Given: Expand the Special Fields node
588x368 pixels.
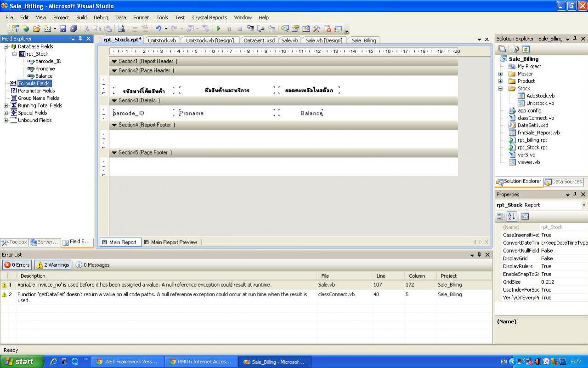Looking at the screenshot, I should pos(6,113).
